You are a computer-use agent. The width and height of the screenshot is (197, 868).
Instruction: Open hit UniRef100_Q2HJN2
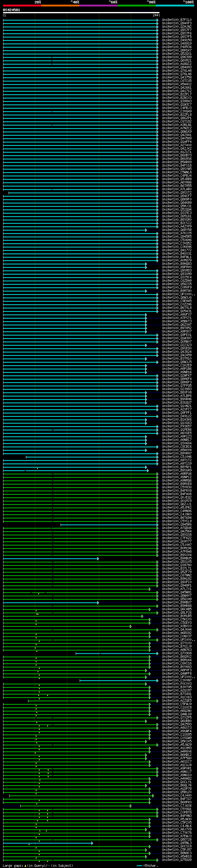point(176,26)
